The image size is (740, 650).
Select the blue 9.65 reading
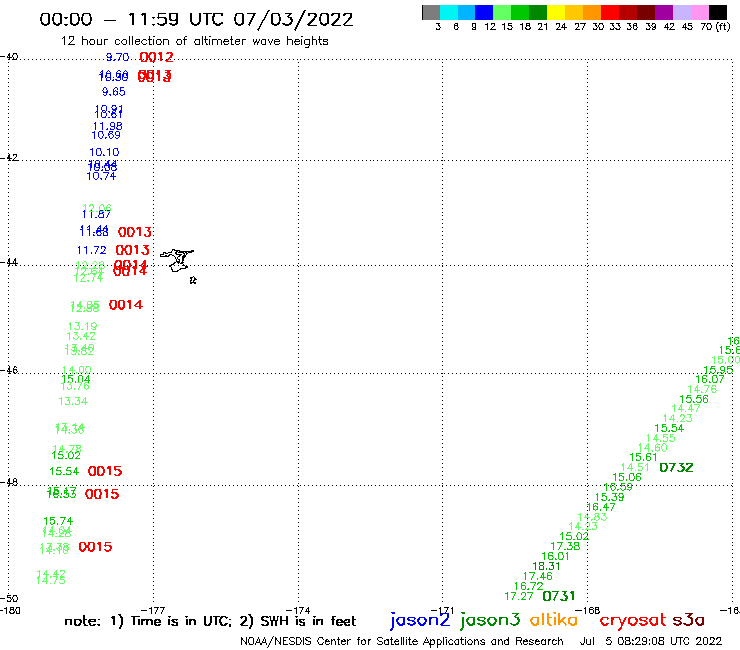coord(114,92)
